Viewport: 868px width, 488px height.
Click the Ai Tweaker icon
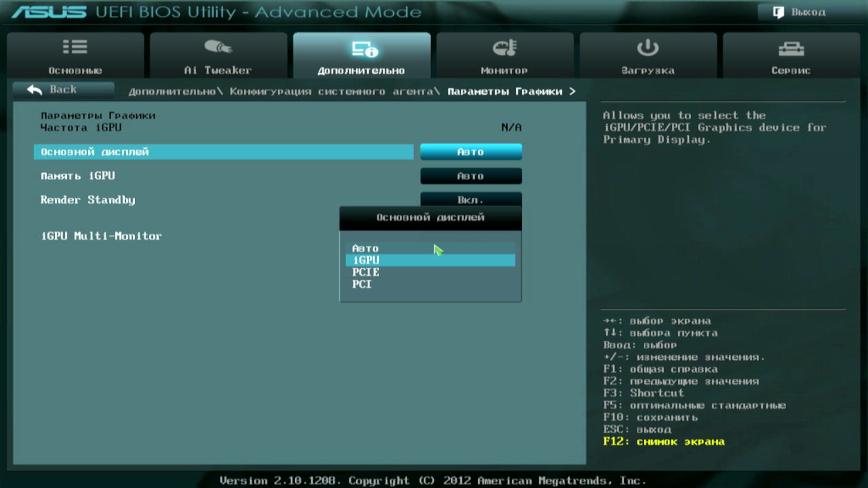218,47
